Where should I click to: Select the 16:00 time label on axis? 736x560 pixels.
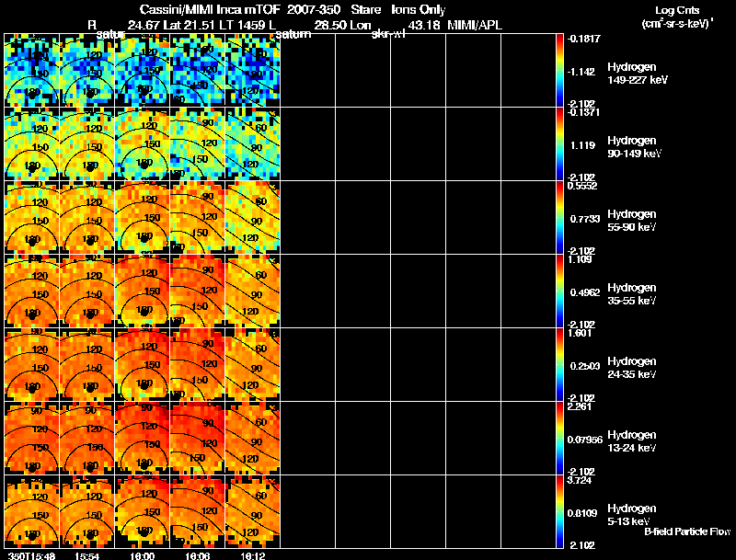[143, 554]
